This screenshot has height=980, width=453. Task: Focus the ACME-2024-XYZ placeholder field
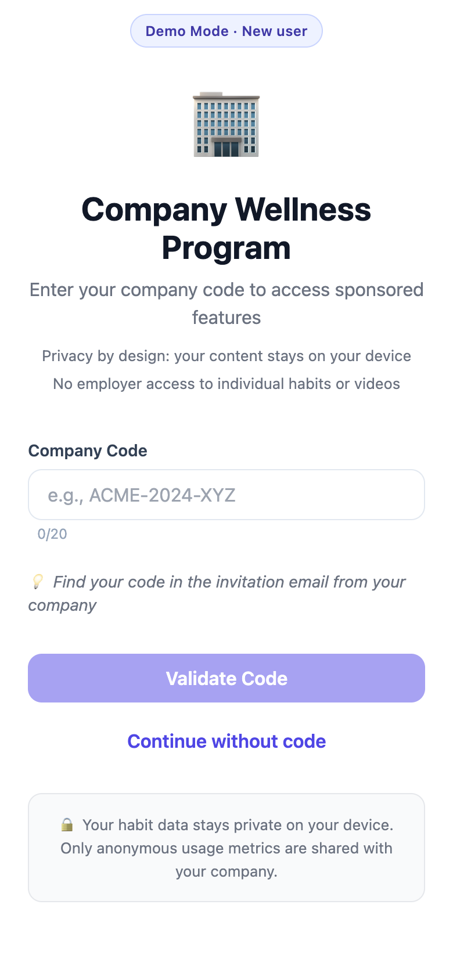pos(227,495)
